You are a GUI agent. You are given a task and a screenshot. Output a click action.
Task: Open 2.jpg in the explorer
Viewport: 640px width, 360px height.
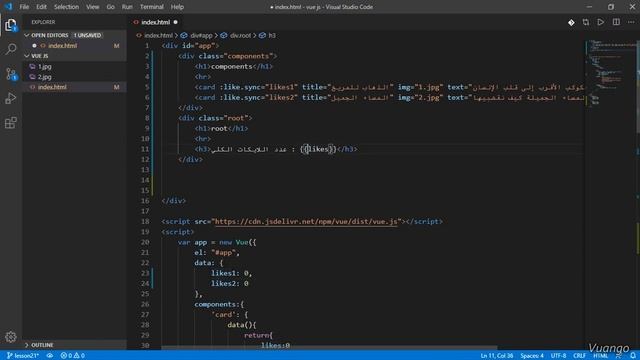click(x=44, y=77)
